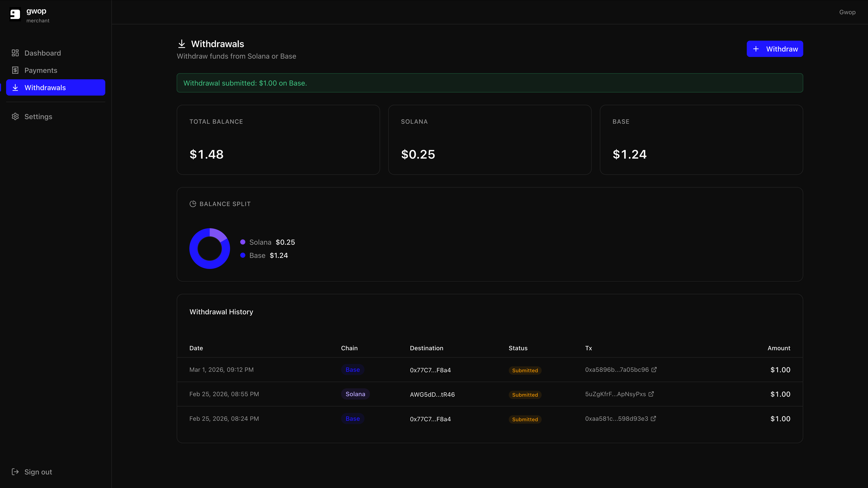868x488 pixels.
Task: Click the Solana purple legend dot
Action: pyautogui.click(x=243, y=242)
